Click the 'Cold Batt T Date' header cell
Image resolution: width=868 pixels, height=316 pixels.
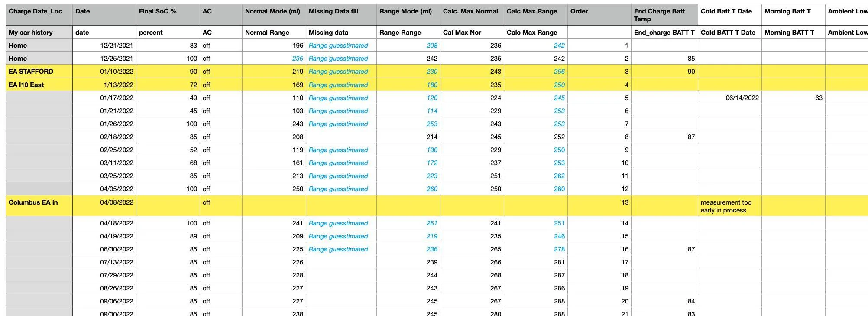pos(729,15)
